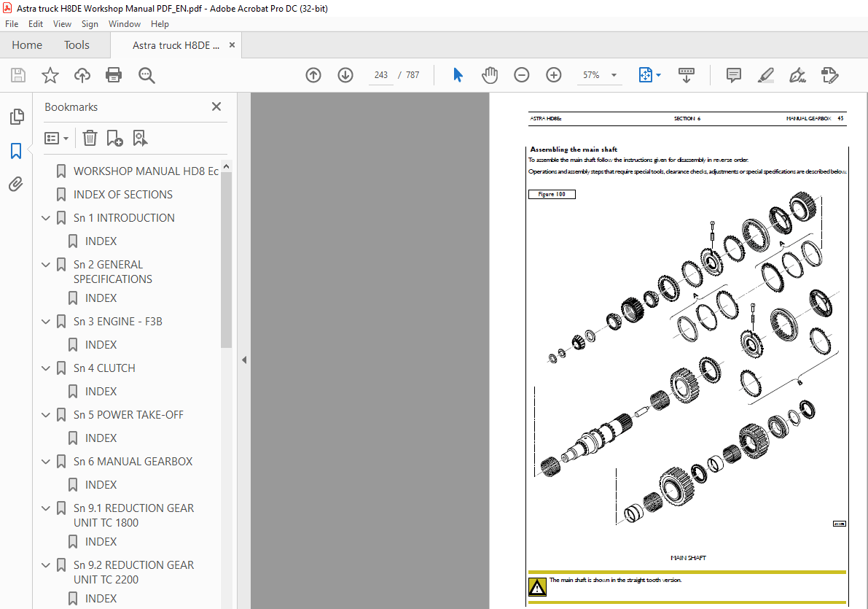Switch to the Tools tab

pos(77,45)
